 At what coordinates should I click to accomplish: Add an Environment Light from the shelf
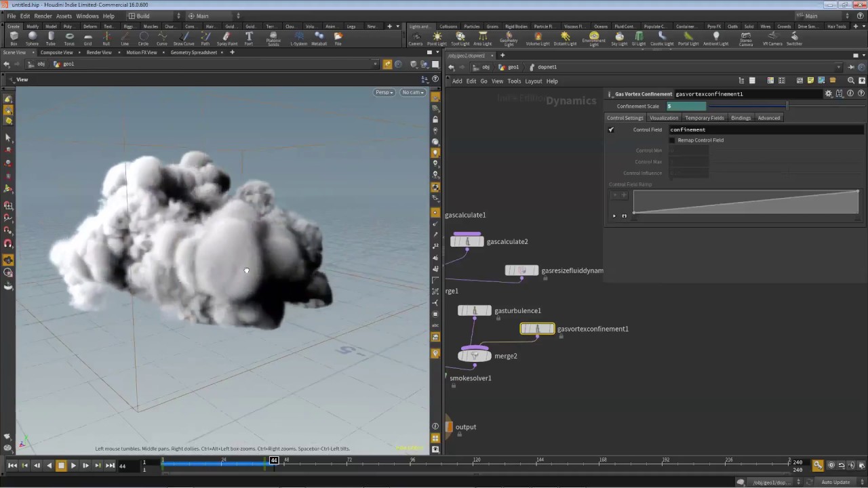594,39
